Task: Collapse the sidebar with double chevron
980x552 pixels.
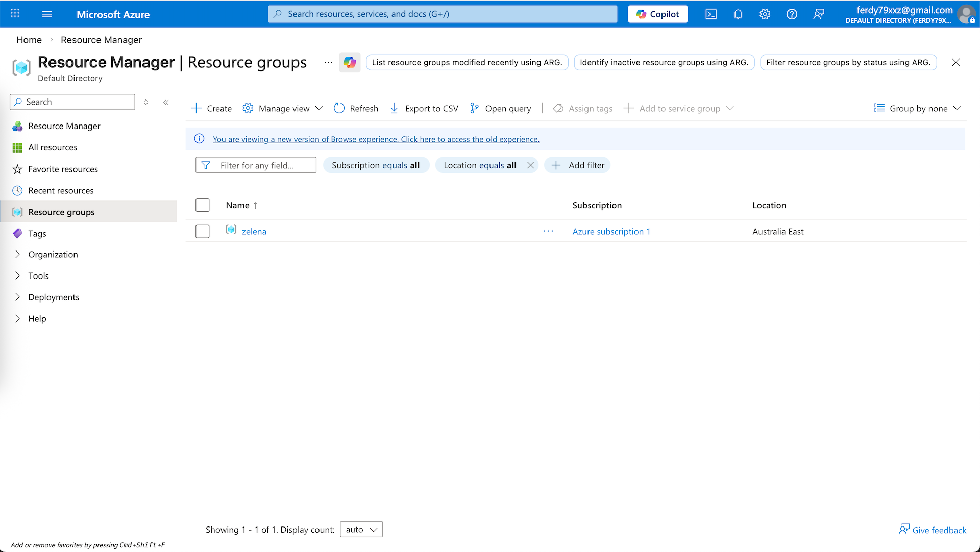Action: pos(166,102)
